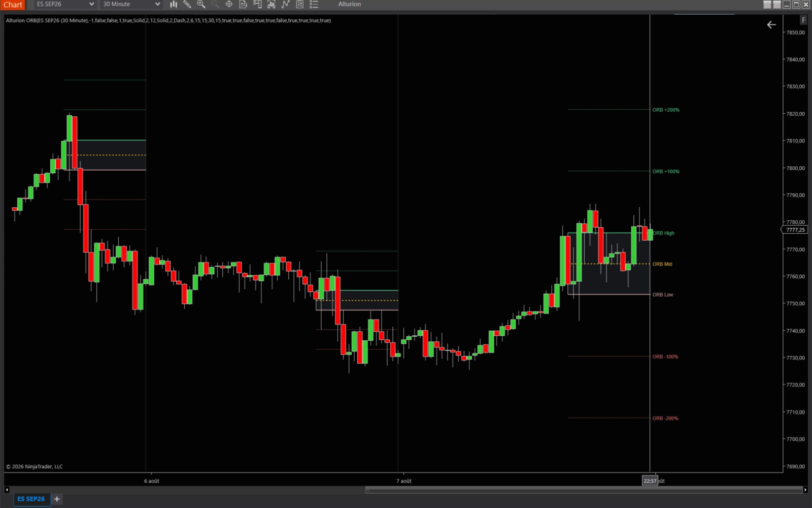Click the horizontal scrollbar right arrow
The image size is (812, 508).
tap(805, 490)
